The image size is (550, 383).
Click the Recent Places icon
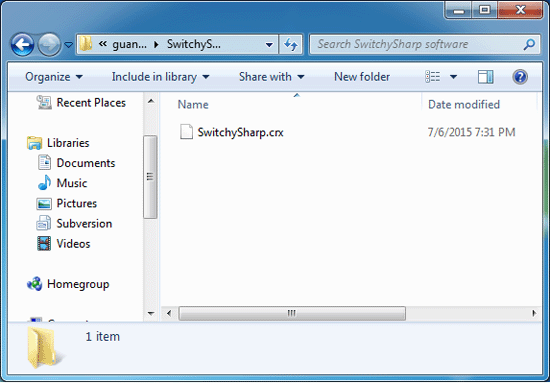pyautogui.click(x=44, y=102)
